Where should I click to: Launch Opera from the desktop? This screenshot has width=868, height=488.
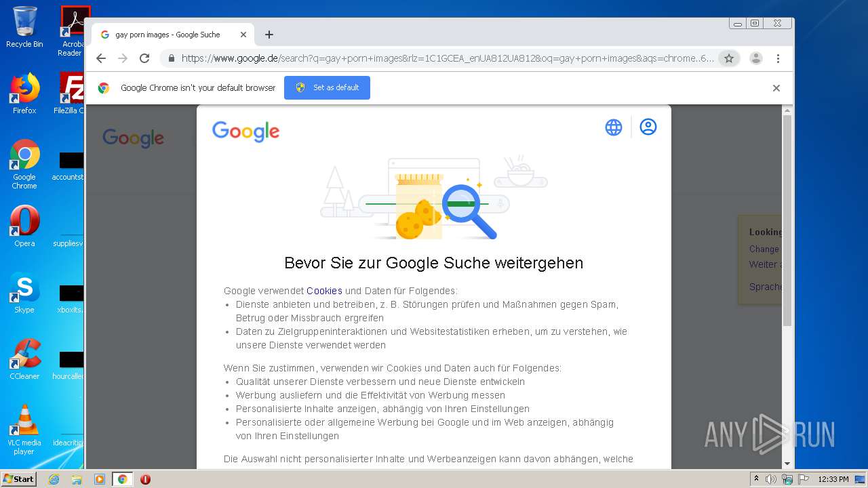[x=24, y=226]
